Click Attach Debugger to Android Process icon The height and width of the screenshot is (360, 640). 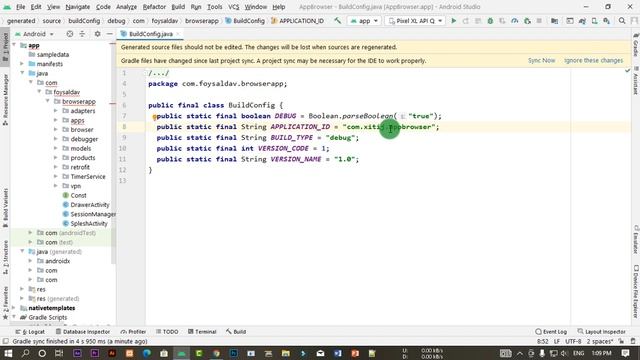(x=527, y=20)
